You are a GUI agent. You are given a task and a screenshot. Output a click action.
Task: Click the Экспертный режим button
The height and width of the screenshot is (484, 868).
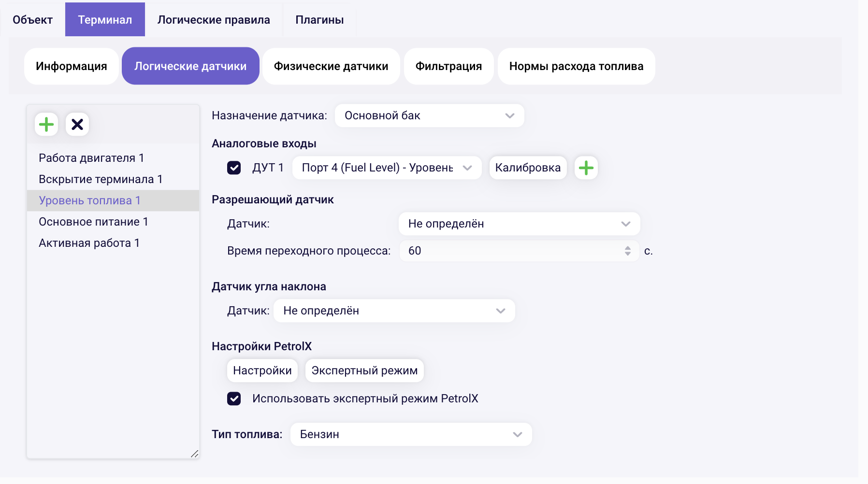tap(364, 370)
